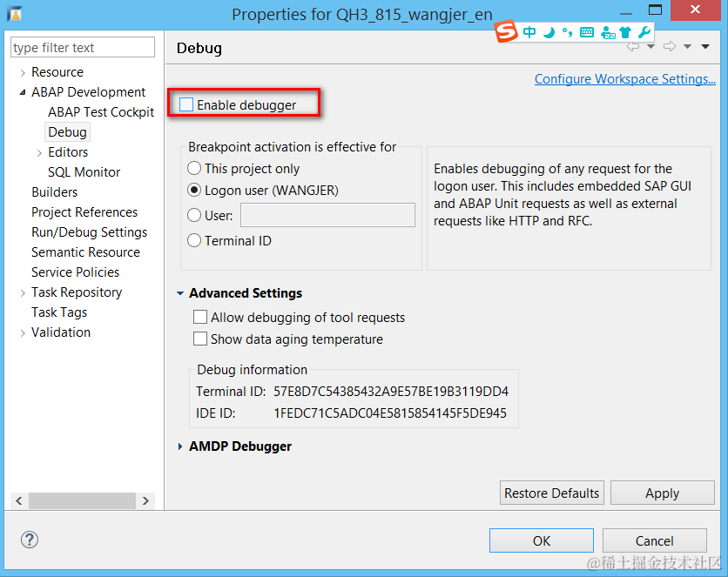Expand the Resource tree node arrow
Image resolution: width=728 pixels, height=577 pixels.
tap(23, 73)
